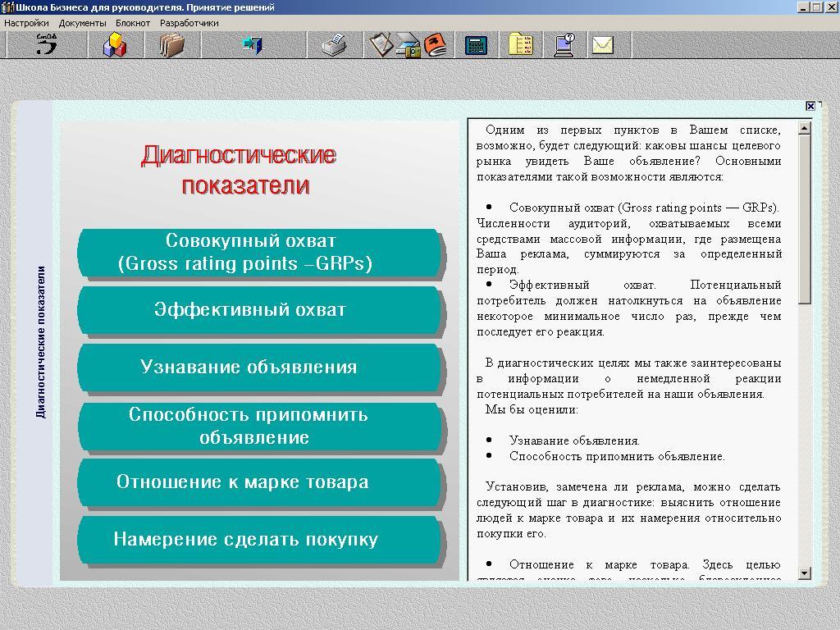
Task: Click the back arrow toolbar icon
Action: click(x=47, y=44)
